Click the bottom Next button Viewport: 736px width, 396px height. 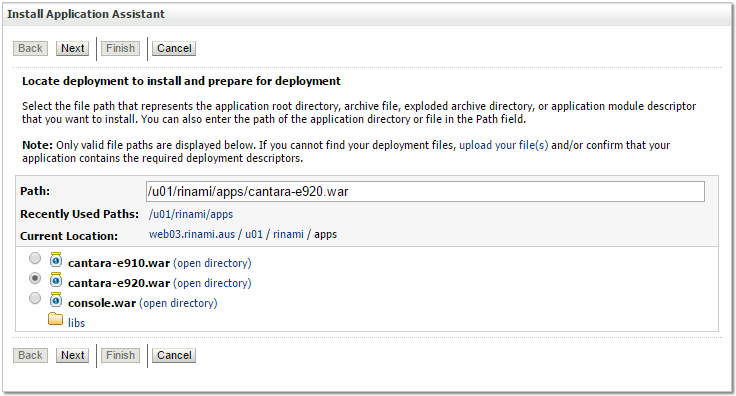click(72, 355)
